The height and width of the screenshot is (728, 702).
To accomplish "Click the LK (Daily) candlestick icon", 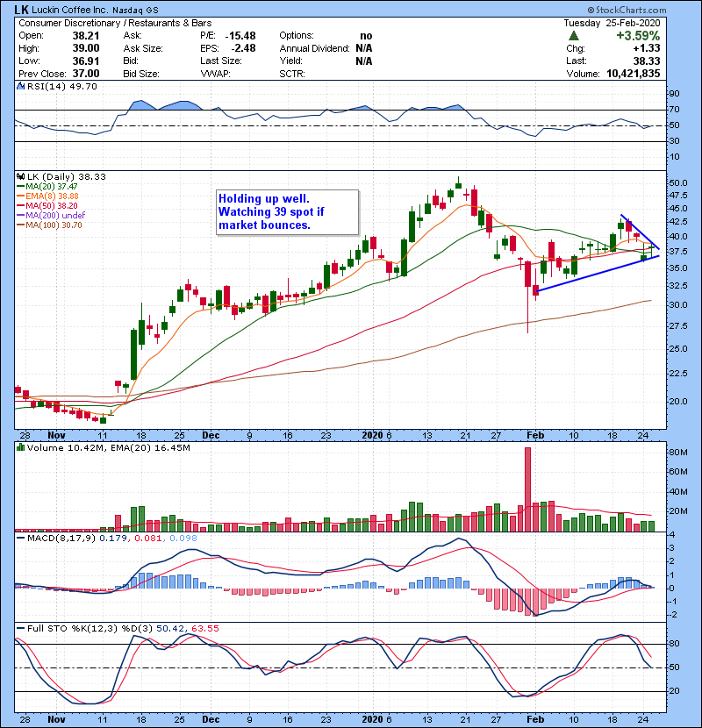I will click(21, 176).
